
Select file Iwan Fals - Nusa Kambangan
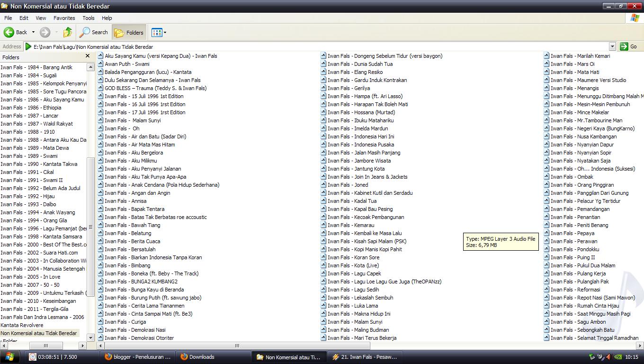pyautogui.click(x=583, y=136)
